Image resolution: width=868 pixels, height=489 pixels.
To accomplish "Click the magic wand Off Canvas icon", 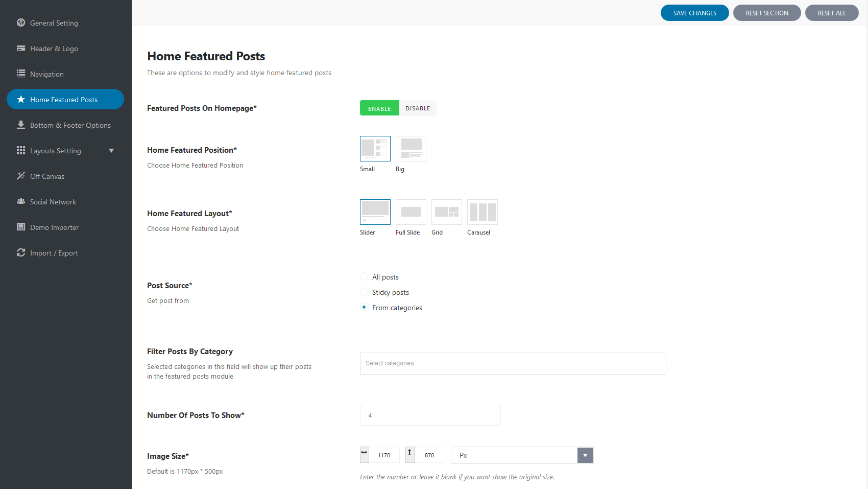I will coord(21,176).
